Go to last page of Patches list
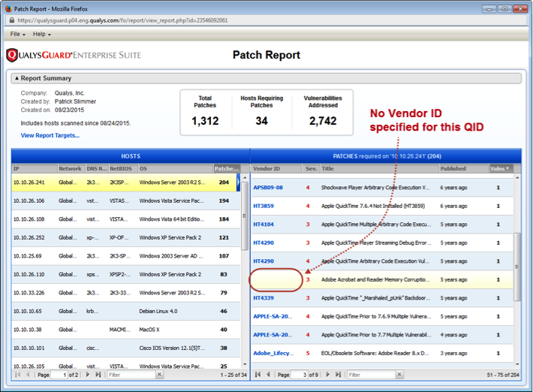The width and height of the screenshot is (533, 392). coord(338,374)
